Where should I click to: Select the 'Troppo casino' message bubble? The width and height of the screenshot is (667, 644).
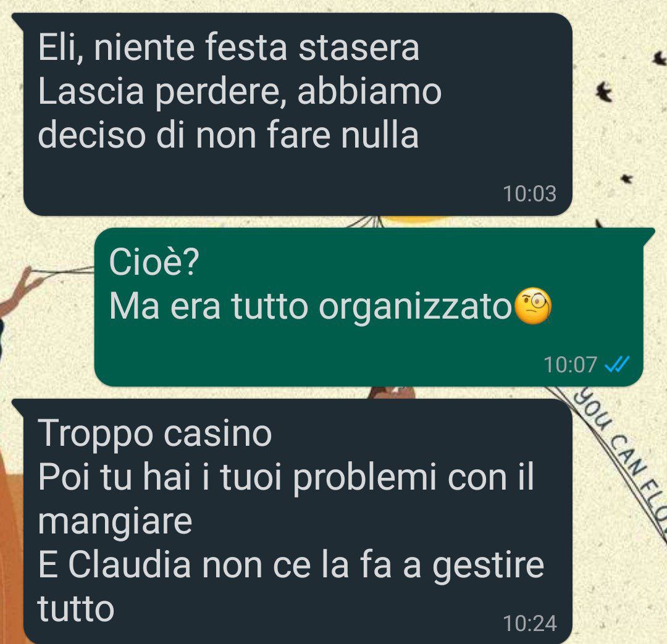click(x=297, y=521)
